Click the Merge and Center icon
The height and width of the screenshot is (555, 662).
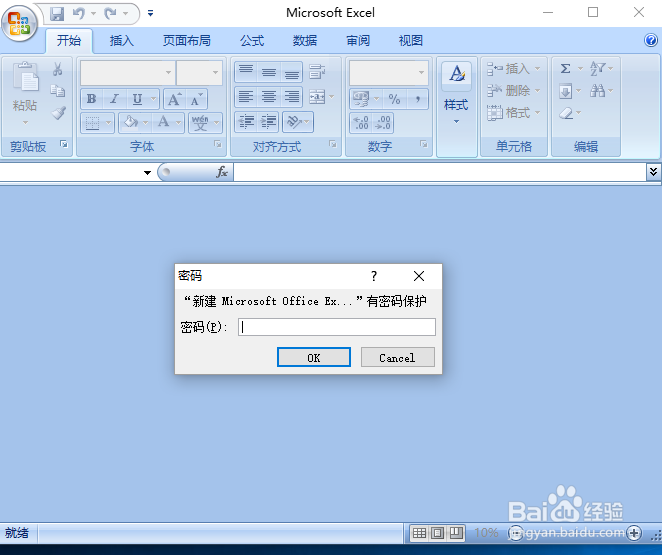click(x=317, y=97)
